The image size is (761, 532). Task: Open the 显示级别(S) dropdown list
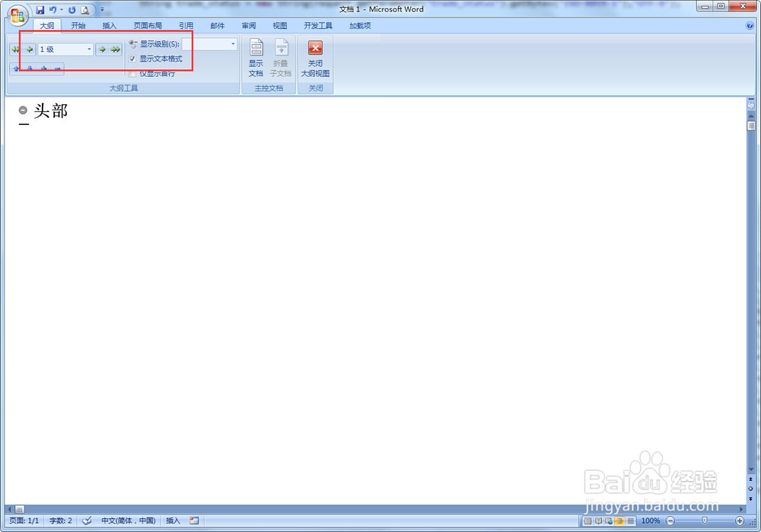tap(233, 43)
